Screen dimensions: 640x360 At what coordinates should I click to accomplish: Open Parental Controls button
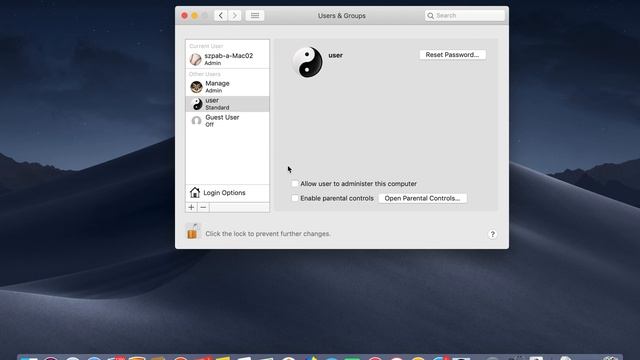click(422, 198)
